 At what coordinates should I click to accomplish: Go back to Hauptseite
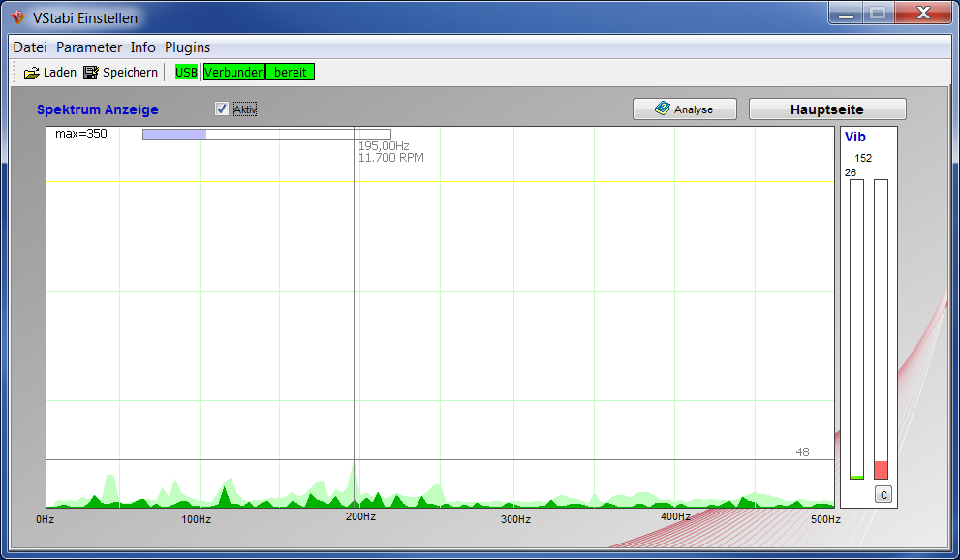(x=827, y=109)
